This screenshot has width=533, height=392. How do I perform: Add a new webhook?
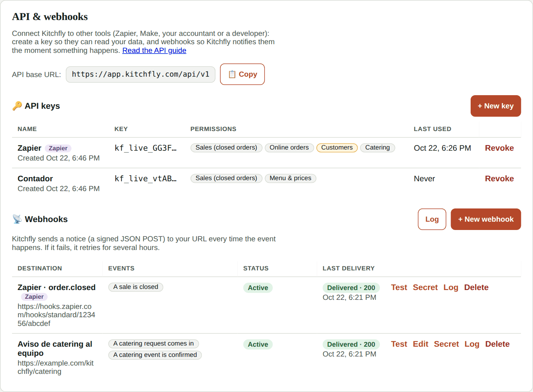486,219
